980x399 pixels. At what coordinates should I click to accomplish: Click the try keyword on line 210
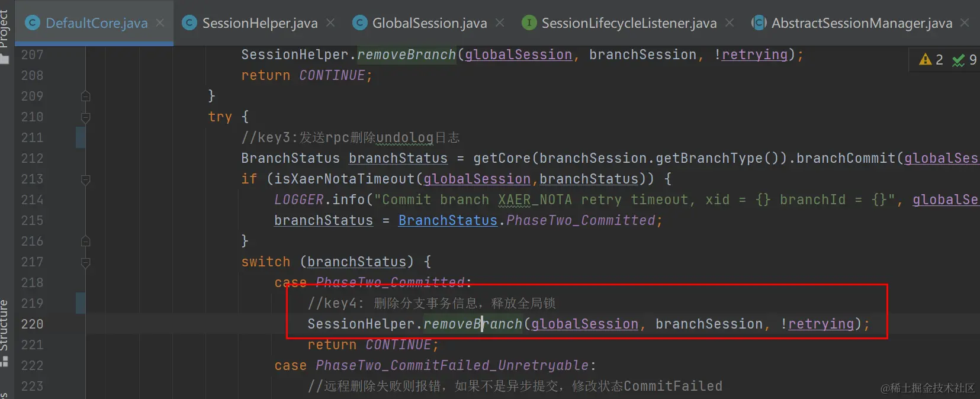tap(220, 117)
